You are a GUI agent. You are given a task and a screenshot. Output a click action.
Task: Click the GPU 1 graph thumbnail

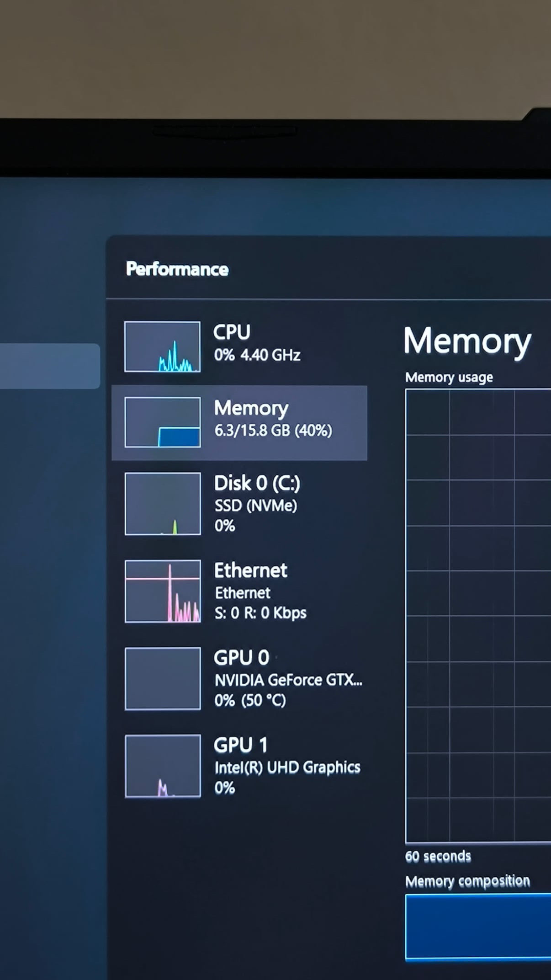point(162,766)
